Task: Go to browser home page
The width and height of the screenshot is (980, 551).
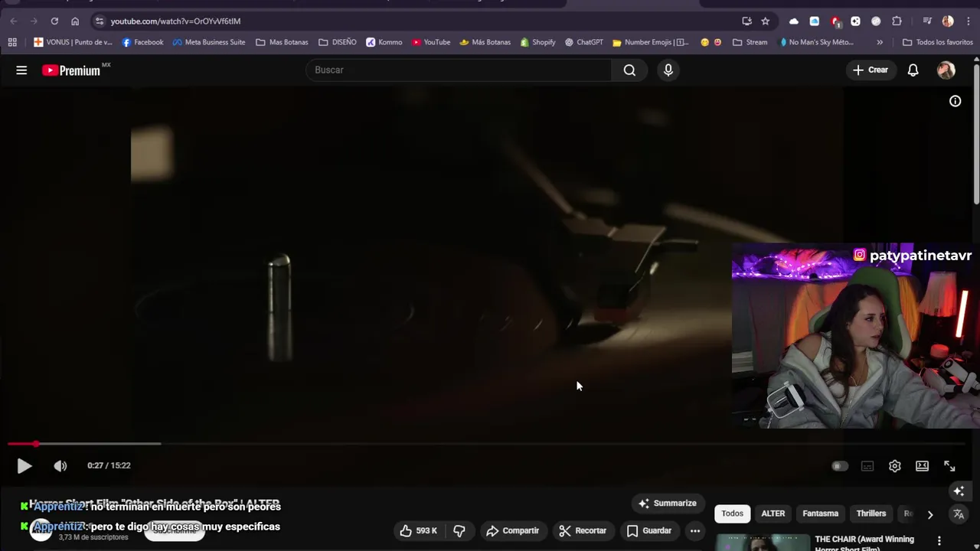Action: pos(75,21)
